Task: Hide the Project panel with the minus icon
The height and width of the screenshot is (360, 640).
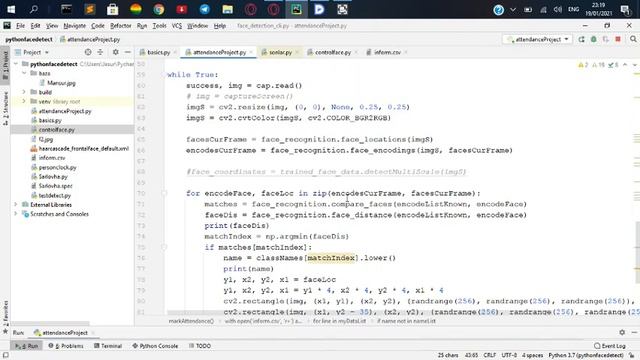Action: tap(127, 52)
